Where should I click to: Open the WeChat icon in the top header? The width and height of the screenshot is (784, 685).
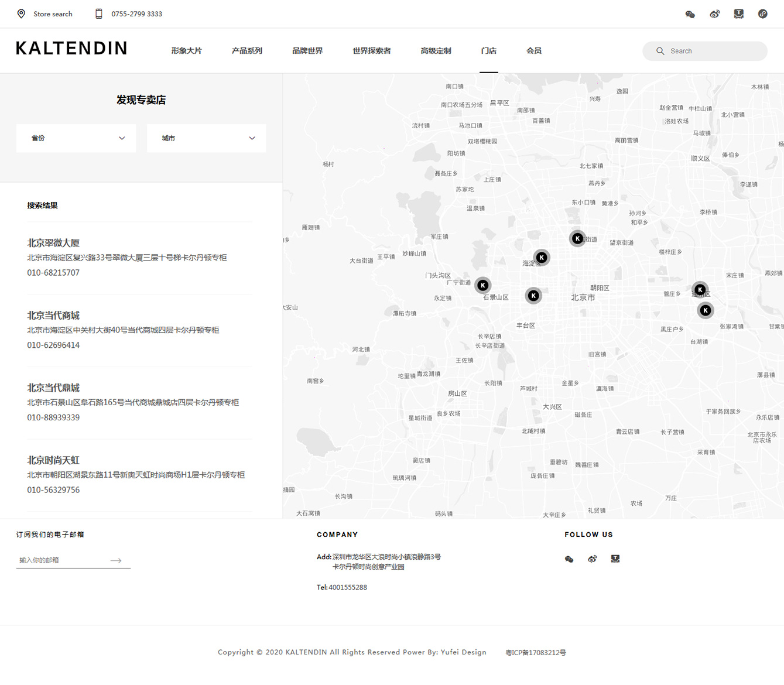(690, 14)
